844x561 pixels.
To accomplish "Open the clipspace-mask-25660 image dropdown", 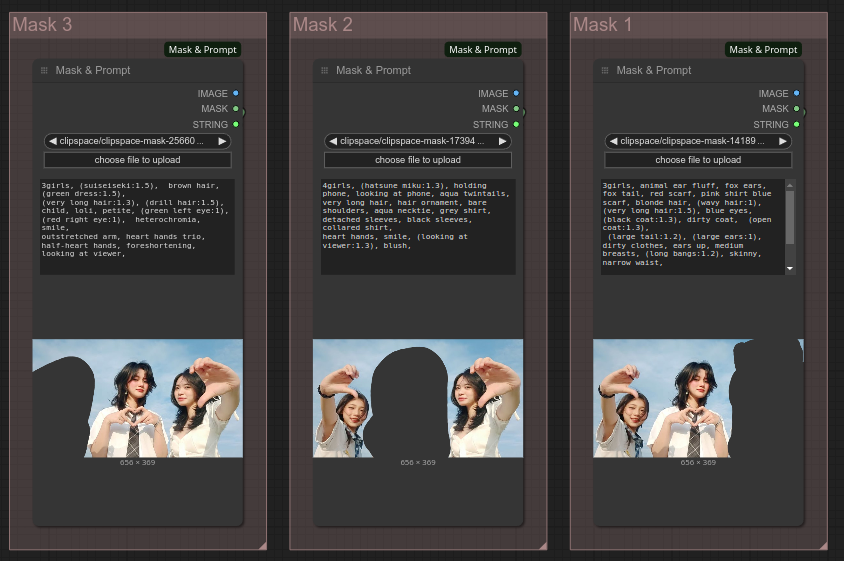I will 137,141.
